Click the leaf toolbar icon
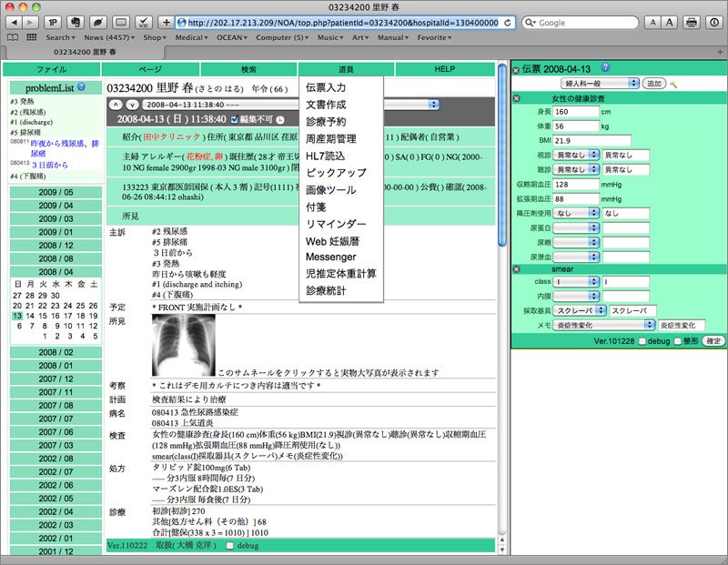The image size is (728, 565). [98, 22]
